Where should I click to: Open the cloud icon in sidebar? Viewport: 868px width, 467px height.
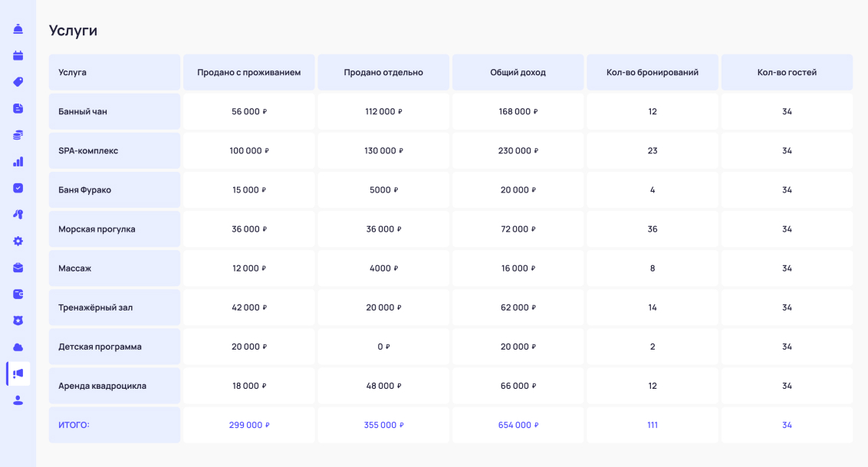pyautogui.click(x=18, y=347)
